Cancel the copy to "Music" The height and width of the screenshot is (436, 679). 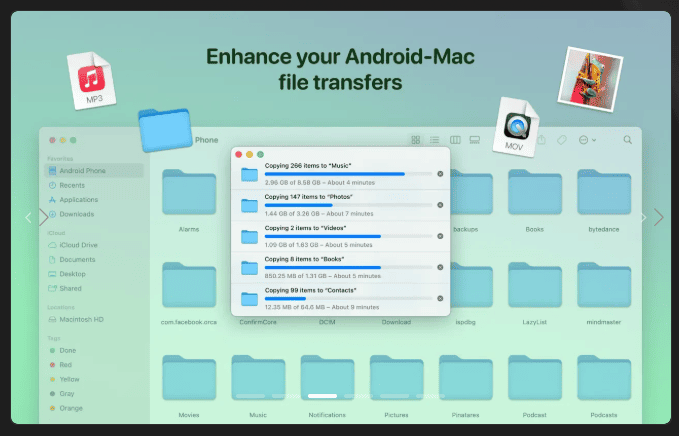pyautogui.click(x=440, y=174)
